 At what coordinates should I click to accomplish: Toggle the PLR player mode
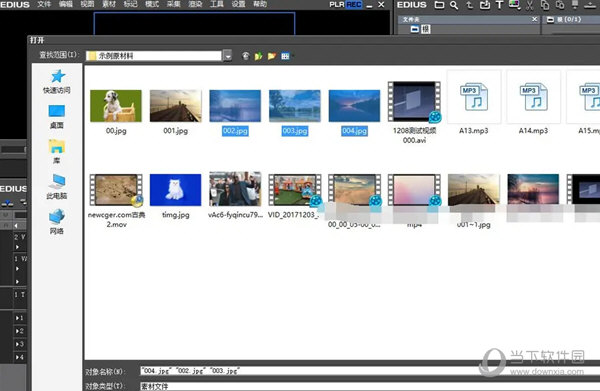coord(337,5)
